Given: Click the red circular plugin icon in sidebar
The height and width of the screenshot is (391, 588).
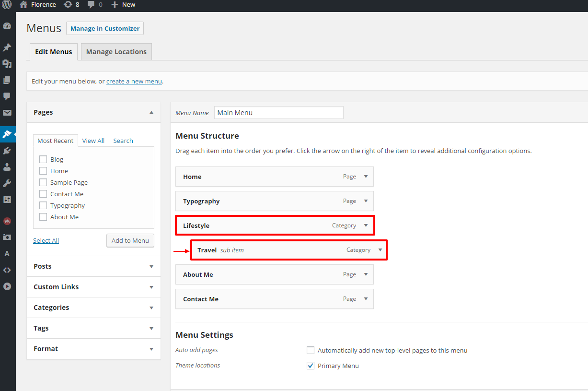Looking at the screenshot, I should (7, 221).
